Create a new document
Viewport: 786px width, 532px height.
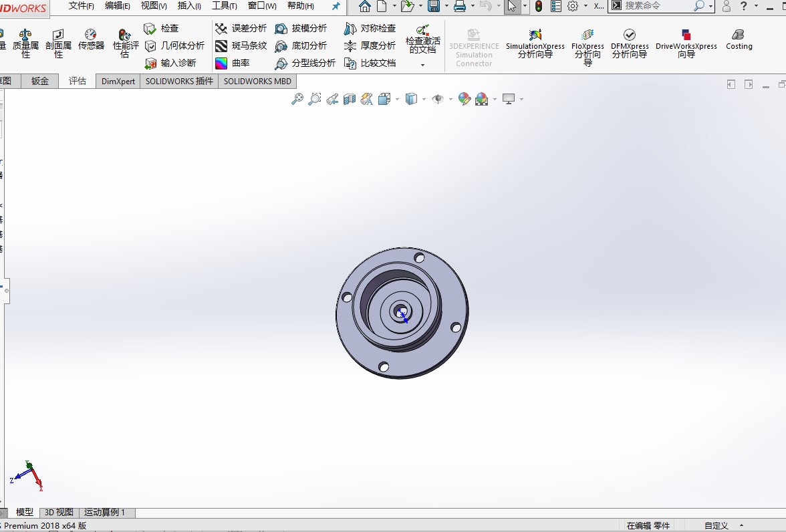(x=382, y=6)
